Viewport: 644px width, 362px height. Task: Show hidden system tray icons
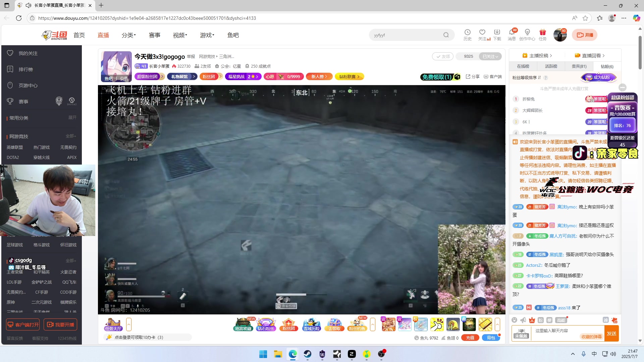tap(573, 354)
